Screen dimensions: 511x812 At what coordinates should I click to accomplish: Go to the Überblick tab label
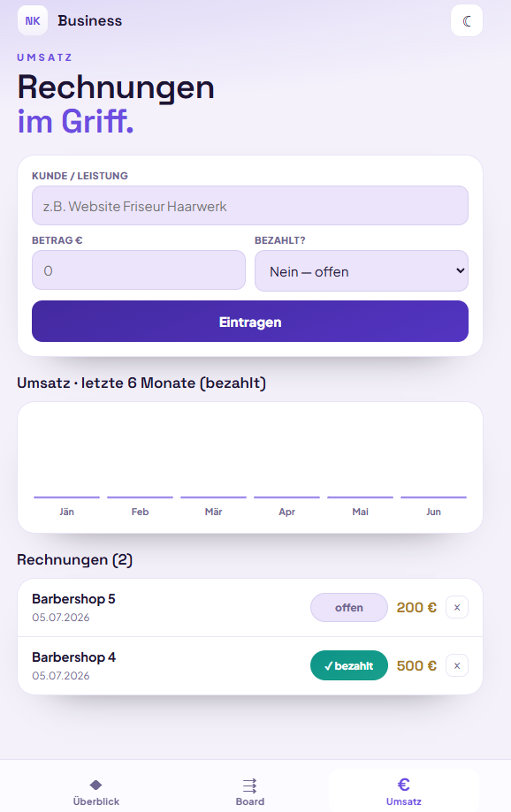pos(95,801)
